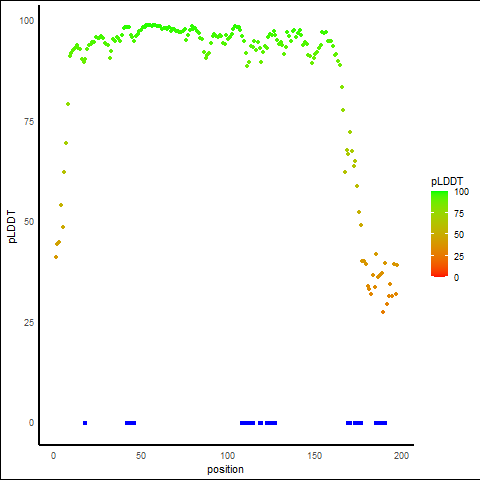Click the pLDDT legend color gradient bar
Image resolution: width=480 pixels, height=480 pixels.
[x=439, y=234]
